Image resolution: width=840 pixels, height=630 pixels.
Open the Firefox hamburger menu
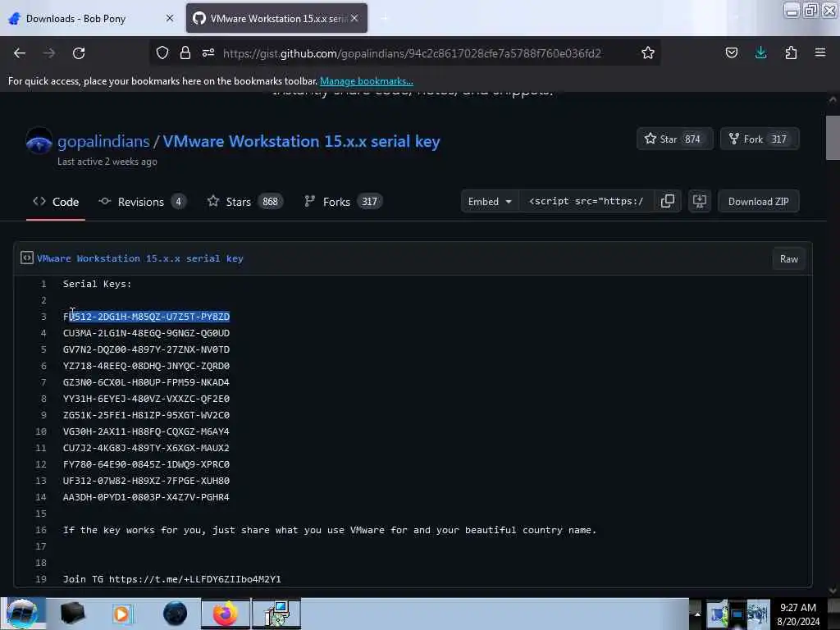coord(820,52)
